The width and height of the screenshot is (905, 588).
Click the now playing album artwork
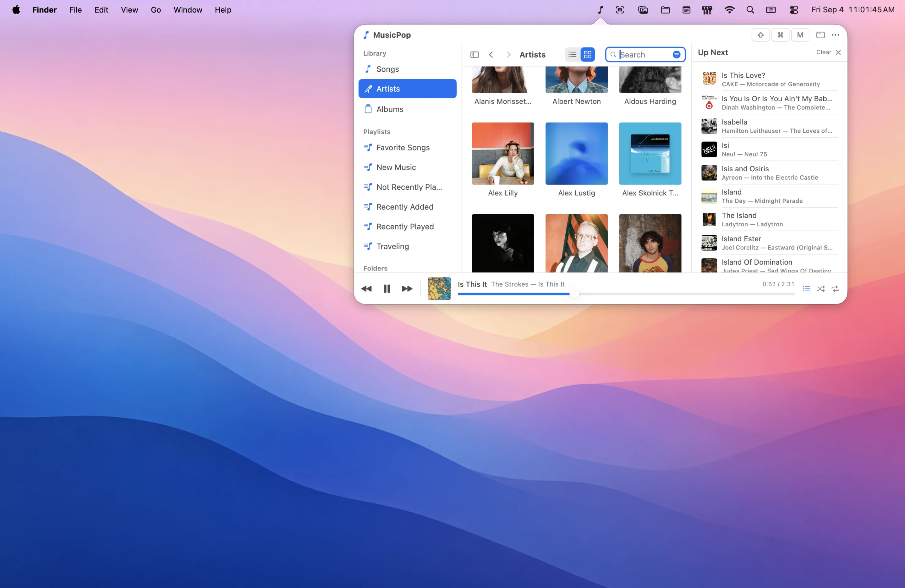(439, 289)
